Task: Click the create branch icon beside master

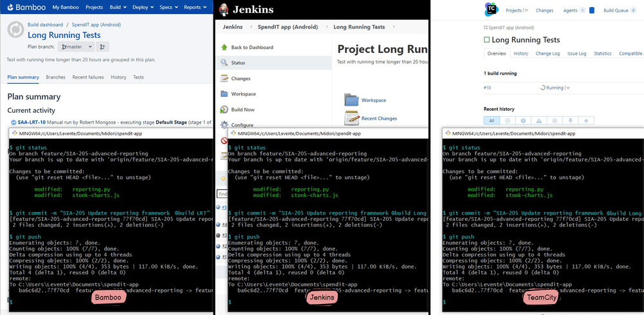Action: (x=102, y=47)
